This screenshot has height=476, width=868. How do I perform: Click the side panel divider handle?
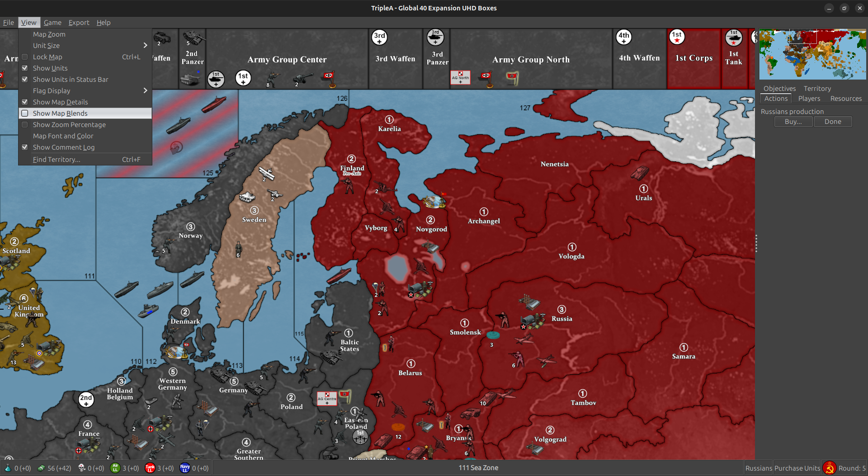pyautogui.click(x=756, y=244)
